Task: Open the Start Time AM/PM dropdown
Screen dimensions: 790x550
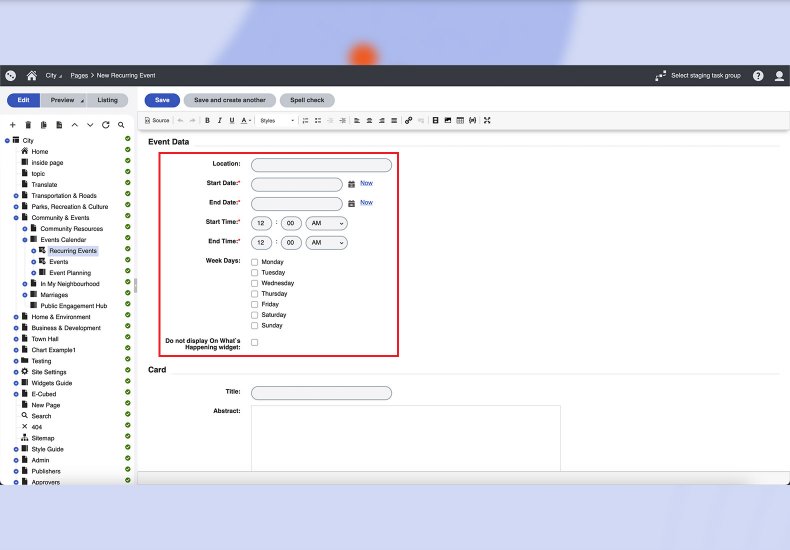Action: coord(327,223)
